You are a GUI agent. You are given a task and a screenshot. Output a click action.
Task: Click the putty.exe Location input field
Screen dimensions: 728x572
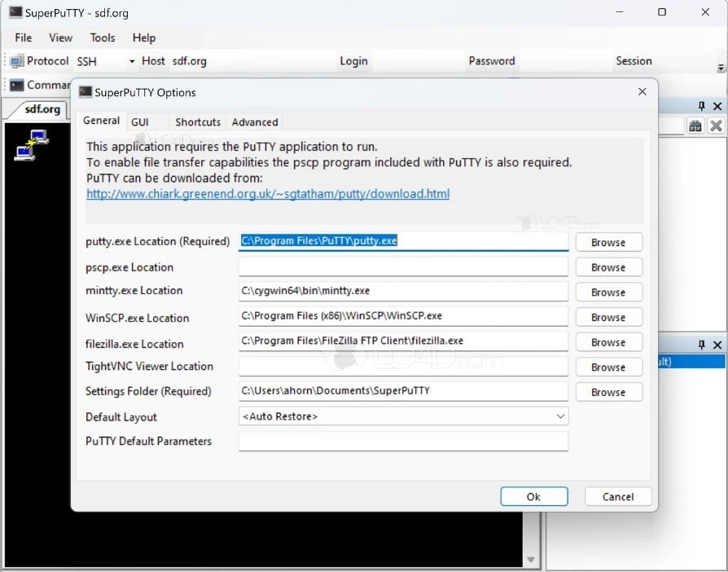403,241
